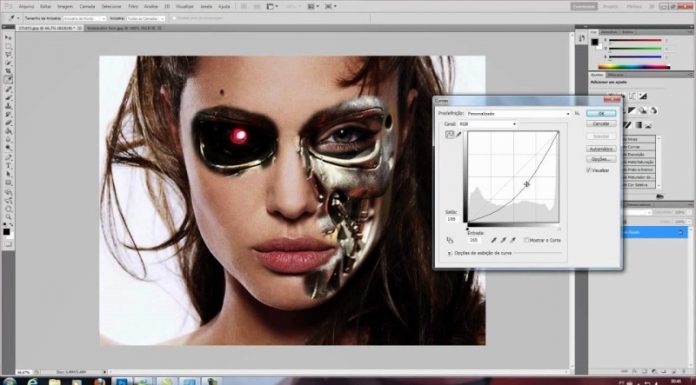Toggle sampling ring checkbox in options bar
Image resolution: width=696 pixels, height=385 pixels.
[x=174, y=18]
